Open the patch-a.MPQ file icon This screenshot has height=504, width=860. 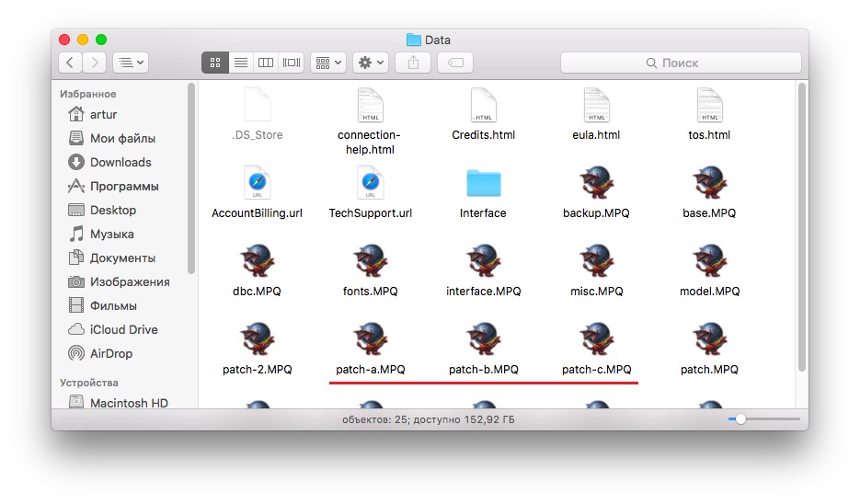pos(370,339)
